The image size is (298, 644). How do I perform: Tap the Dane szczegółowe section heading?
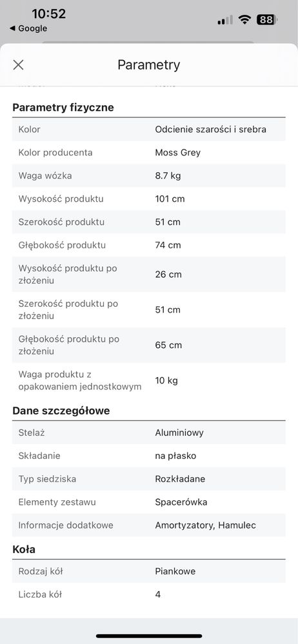(x=61, y=411)
